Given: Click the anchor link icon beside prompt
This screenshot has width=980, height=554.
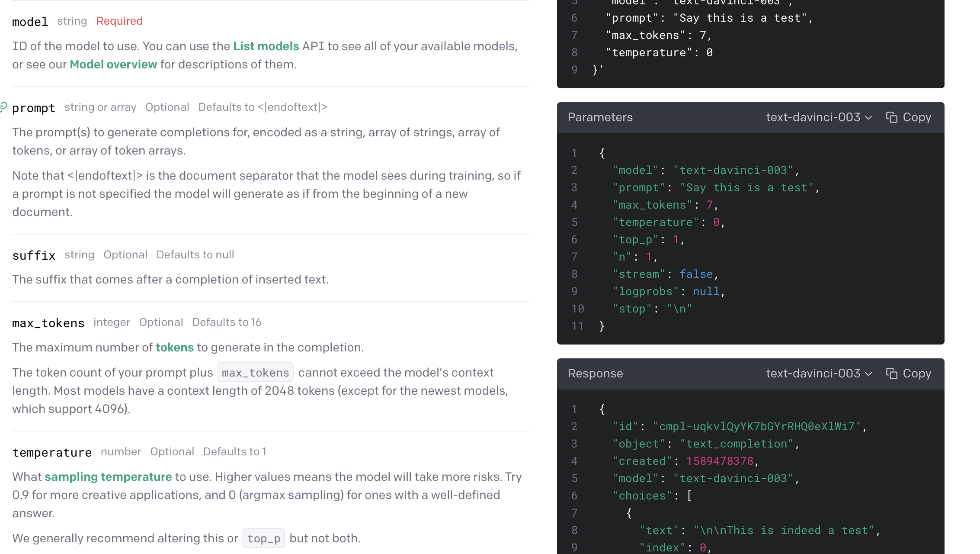Looking at the screenshot, I should pyautogui.click(x=3, y=106).
